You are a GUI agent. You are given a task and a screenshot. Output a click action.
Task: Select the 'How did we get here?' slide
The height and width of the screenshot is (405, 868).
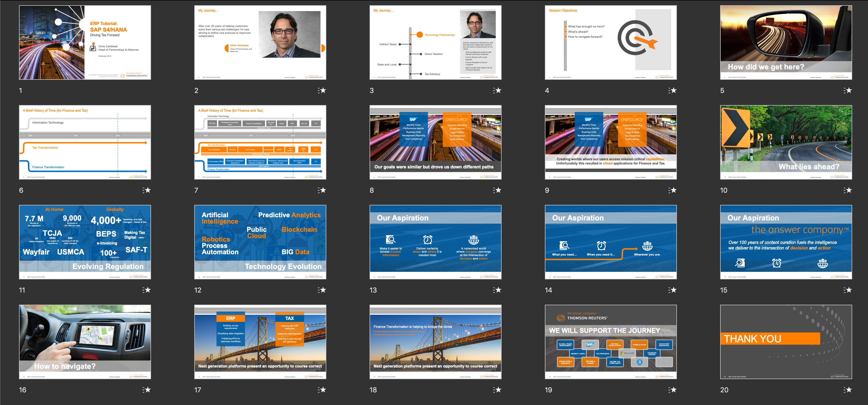tap(786, 43)
